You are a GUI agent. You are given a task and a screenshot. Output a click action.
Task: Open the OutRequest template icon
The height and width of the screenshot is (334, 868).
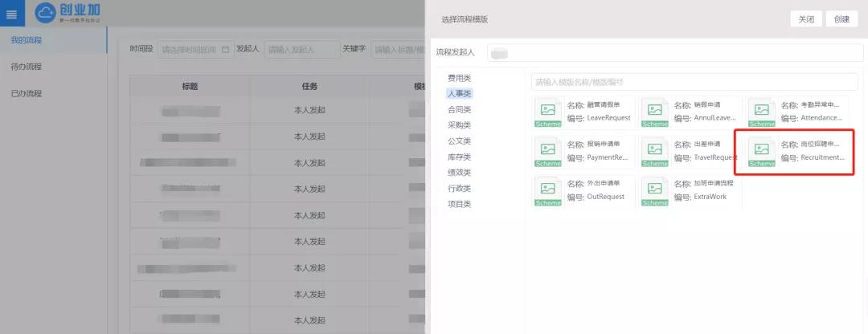pyautogui.click(x=548, y=191)
